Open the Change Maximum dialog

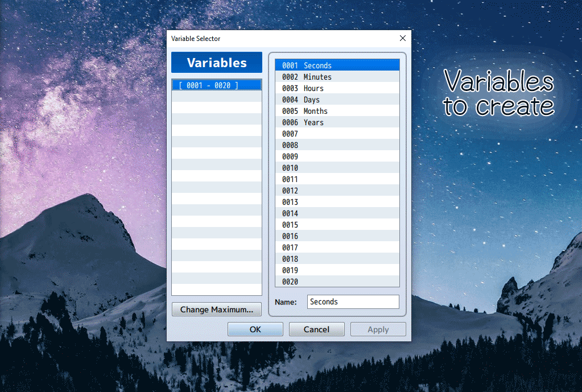pyautogui.click(x=216, y=309)
